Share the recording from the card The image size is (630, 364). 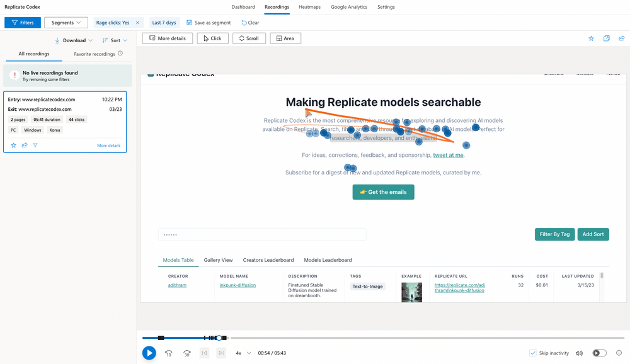point(25,145)
